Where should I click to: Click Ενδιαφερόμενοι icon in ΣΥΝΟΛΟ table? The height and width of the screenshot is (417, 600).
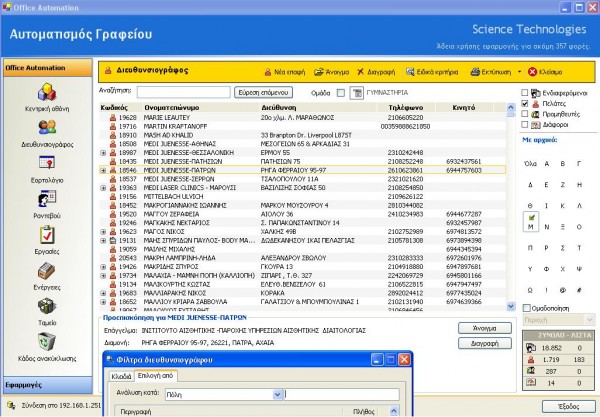coord(531,348)
